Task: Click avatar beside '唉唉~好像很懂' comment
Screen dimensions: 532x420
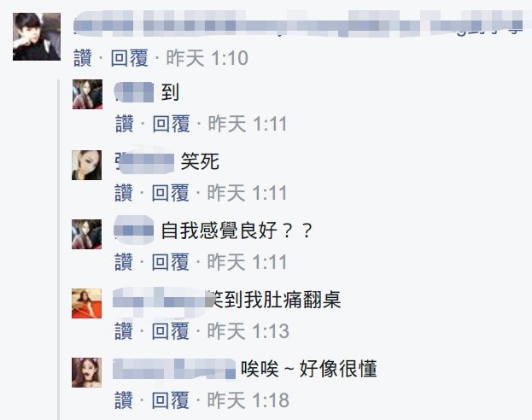Action: [x=86, y=372]
